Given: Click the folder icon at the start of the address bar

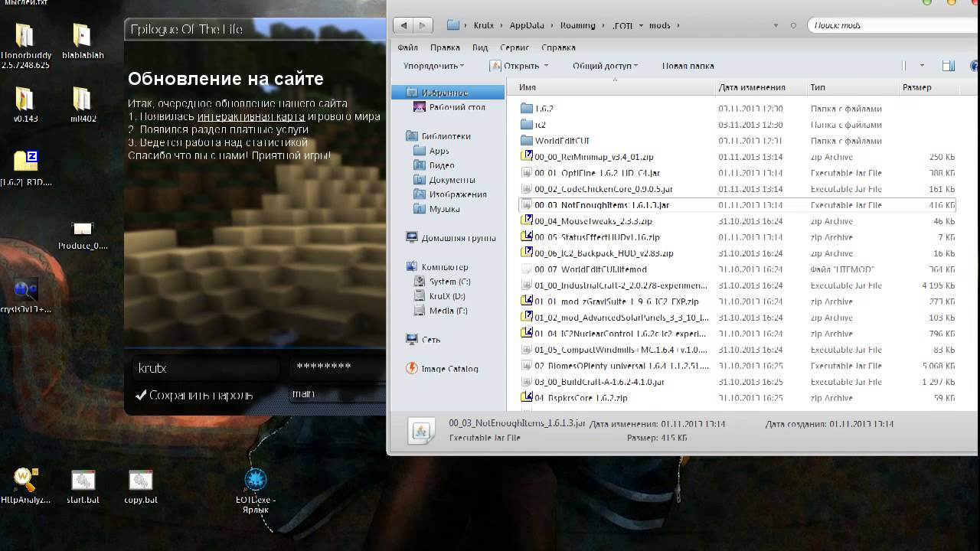Looking at the screenshot, I should 453,25.
